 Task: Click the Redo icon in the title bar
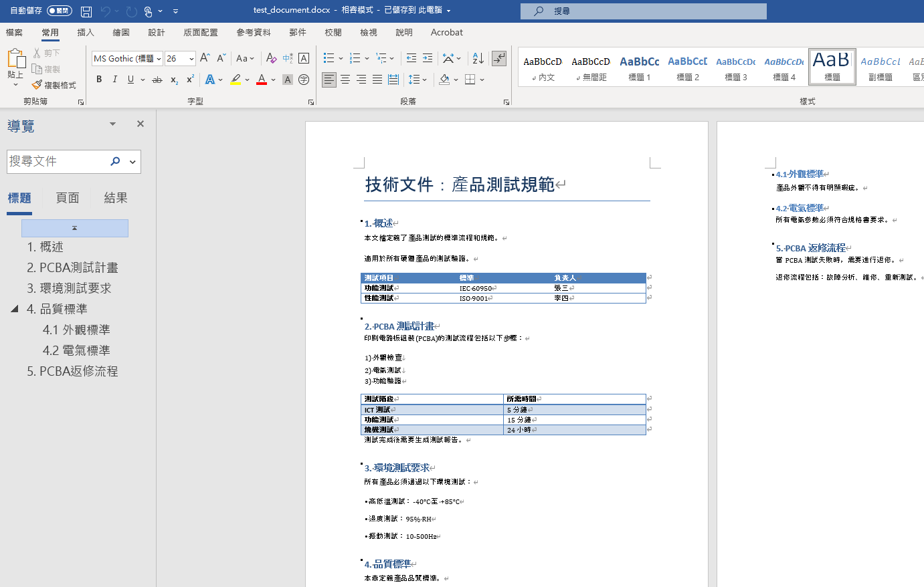tap(131, 11)
